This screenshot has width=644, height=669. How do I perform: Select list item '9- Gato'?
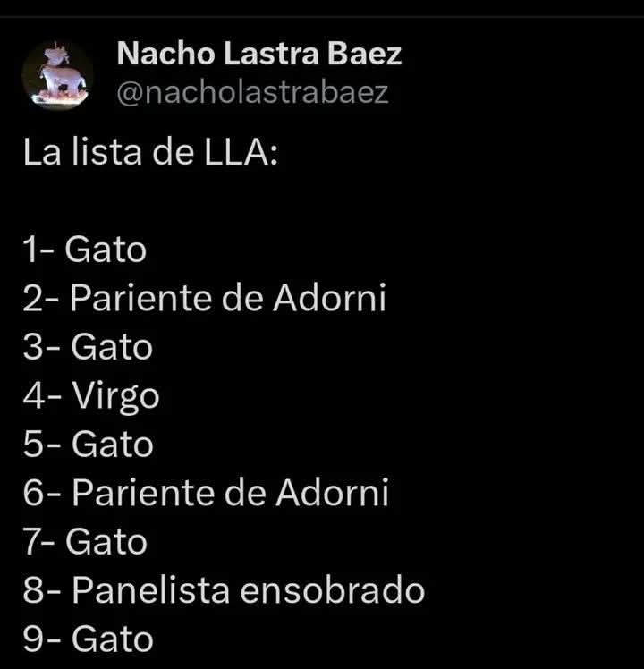pyautogui.click(x=88, y=639)
